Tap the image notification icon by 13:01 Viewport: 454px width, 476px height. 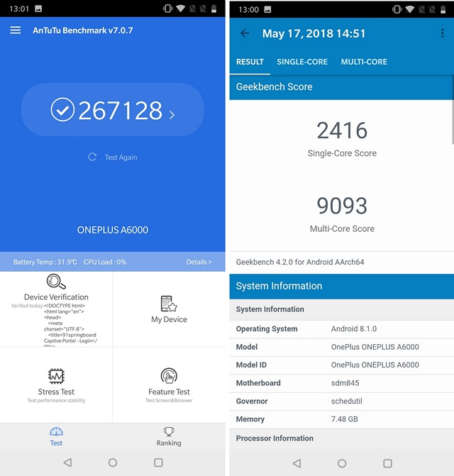pyautogui.click(x=38, y=9)
